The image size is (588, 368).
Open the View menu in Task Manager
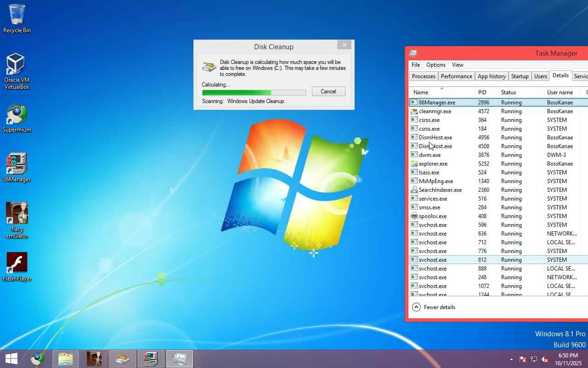[x=458, y=65]
